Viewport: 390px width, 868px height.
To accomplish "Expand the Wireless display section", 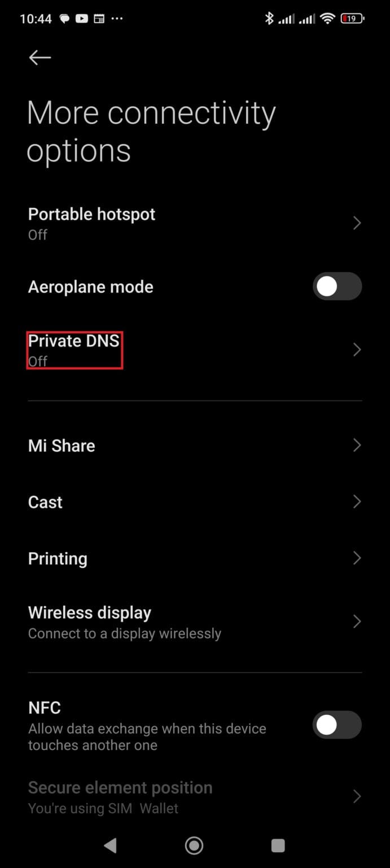I will (357, 622).
